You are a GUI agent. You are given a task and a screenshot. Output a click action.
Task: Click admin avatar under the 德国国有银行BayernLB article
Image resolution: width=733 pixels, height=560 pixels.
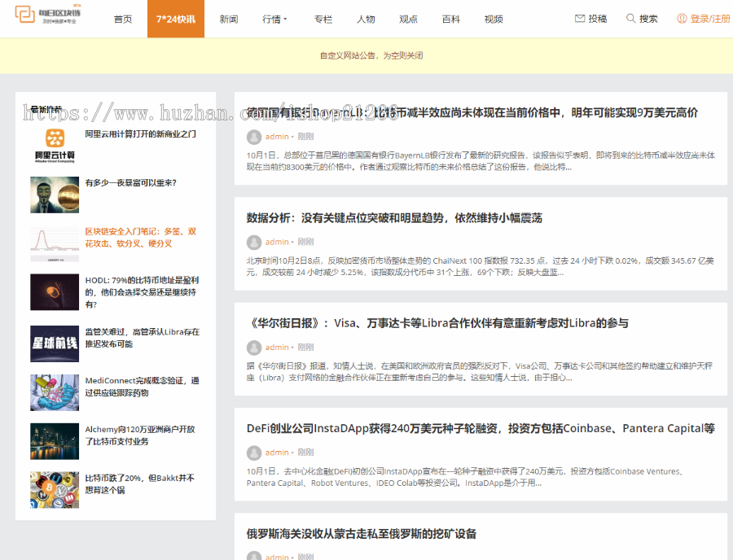click(253, 136)
